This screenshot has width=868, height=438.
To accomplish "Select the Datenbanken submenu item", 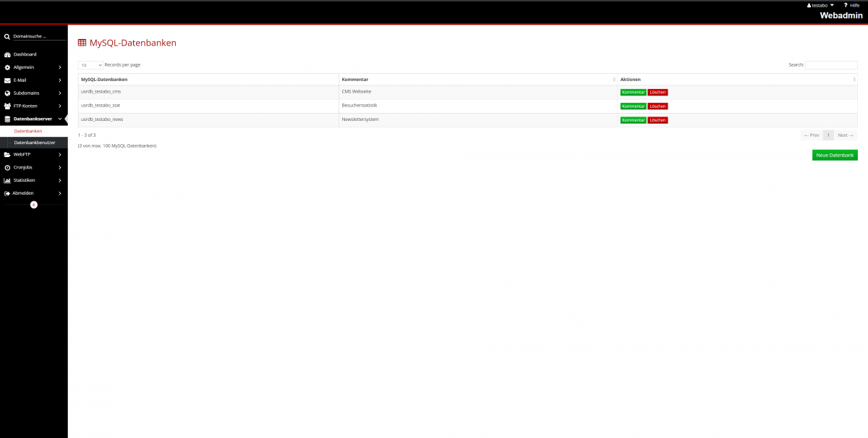I will click(x=34, y=131).
